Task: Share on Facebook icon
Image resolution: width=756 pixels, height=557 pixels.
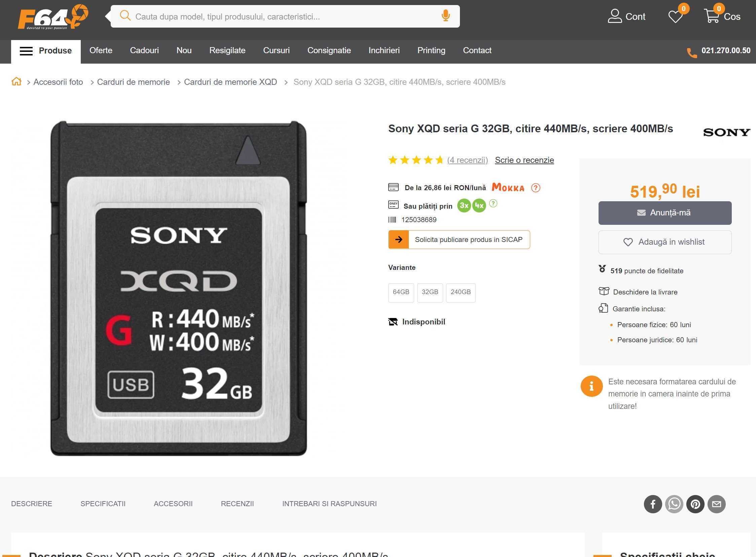Action: (x=653, y=504)
